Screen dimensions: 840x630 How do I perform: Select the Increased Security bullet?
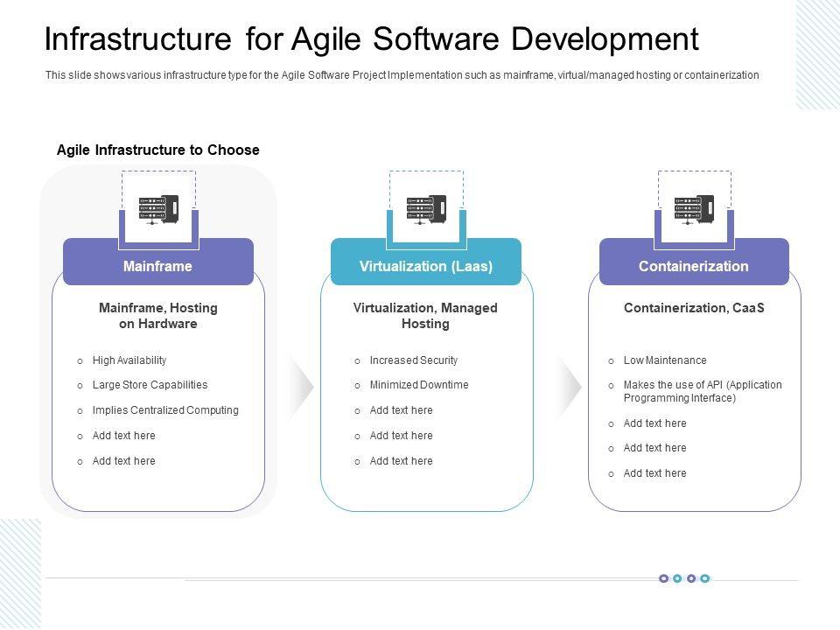click(413, 360)
